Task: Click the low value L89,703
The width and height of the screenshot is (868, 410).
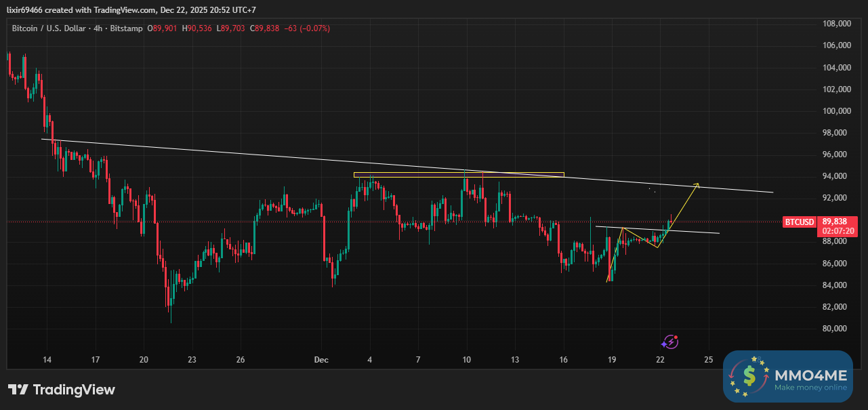Action: click(232, 28)
